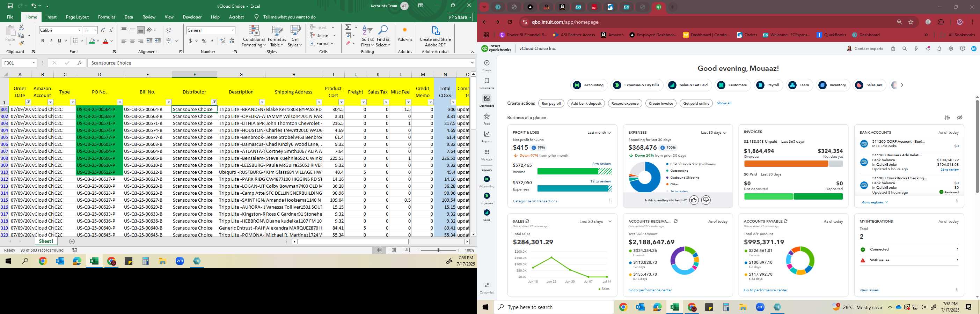
Task: Click Windows Start button on right taskbar
Action: click(485, 307)
